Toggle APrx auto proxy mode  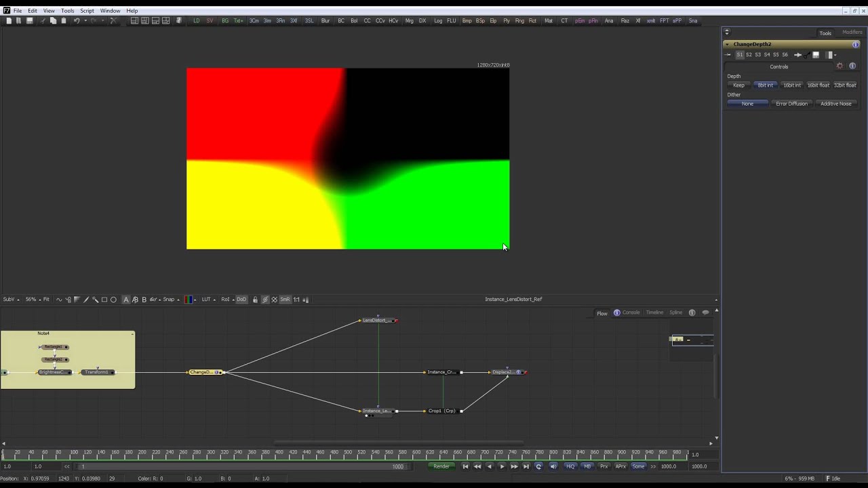[620, 466]
